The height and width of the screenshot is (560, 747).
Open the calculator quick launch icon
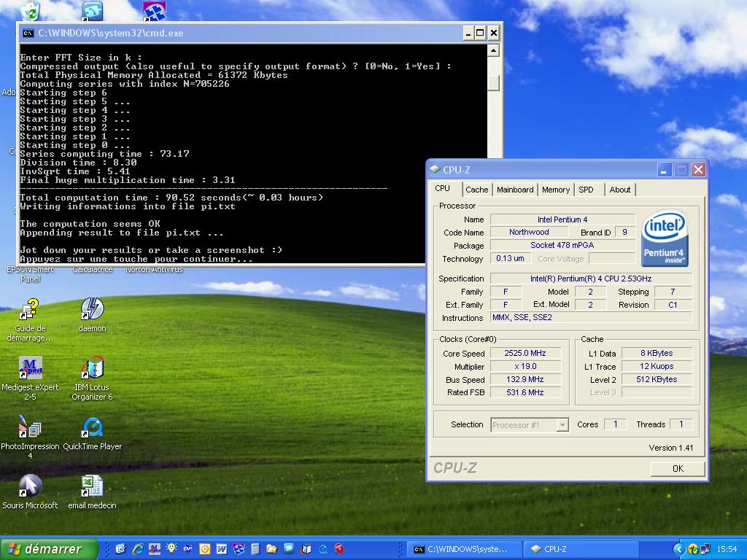coord(255,548)
